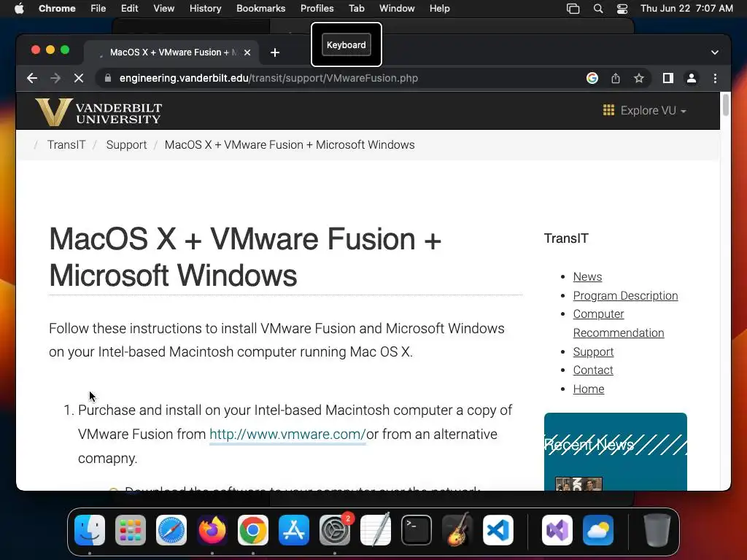Screen dimensions: 747x560
Task: Open the Trash from the Dock
Action: coord(657,530)
